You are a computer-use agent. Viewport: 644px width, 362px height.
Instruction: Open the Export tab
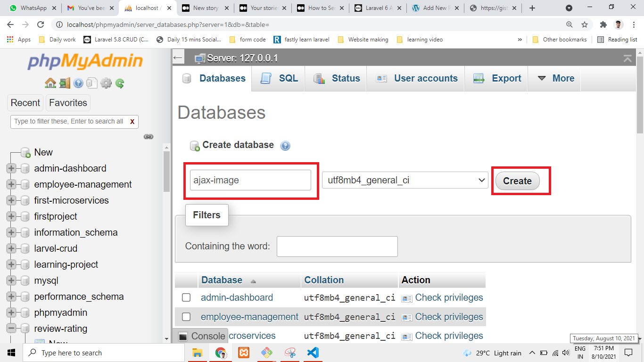(496, 78)
